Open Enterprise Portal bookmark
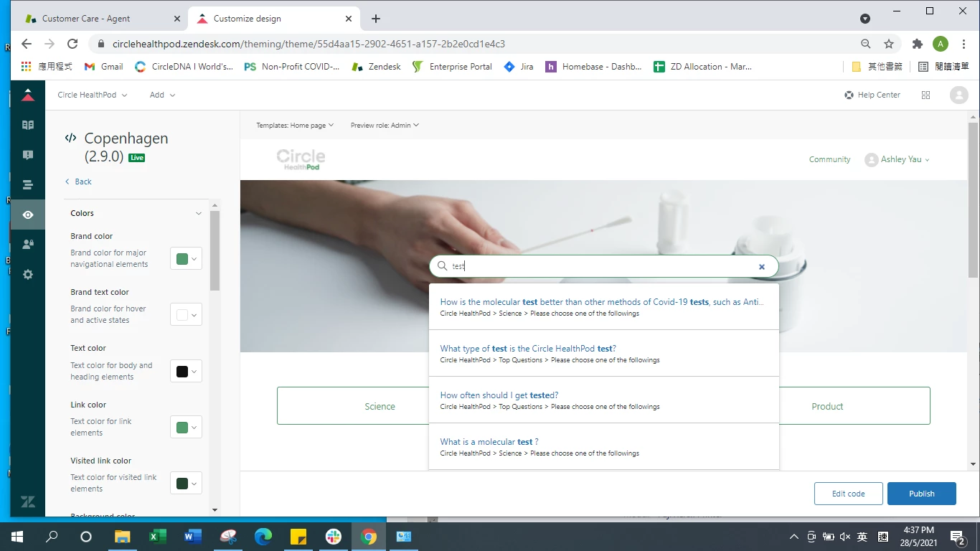The width and height of the screenshot is (980, 551). (x=452, y=67)
